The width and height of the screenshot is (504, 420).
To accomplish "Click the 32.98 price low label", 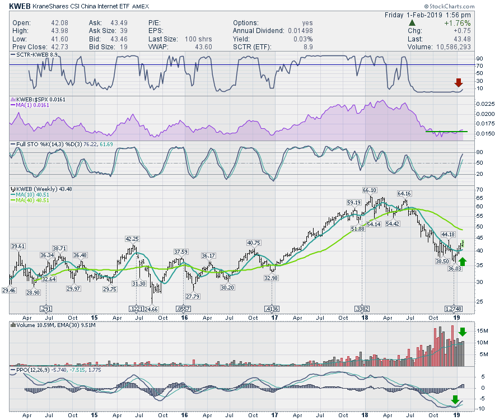I will click(271, 278).
